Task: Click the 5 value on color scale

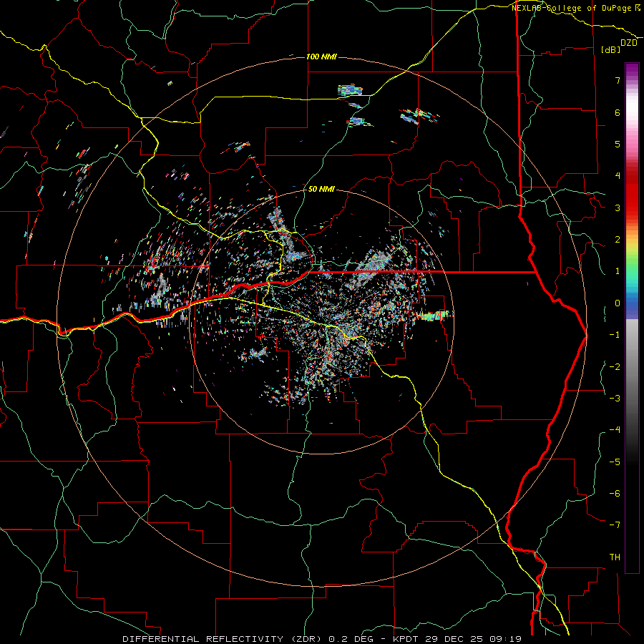Action: point(618,144)
